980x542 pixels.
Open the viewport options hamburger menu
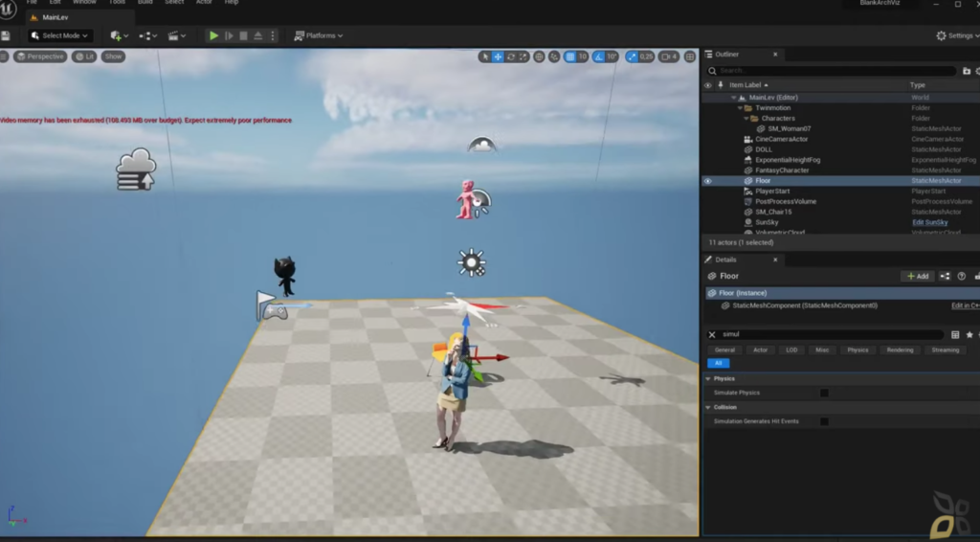click(x=4, y=56)
